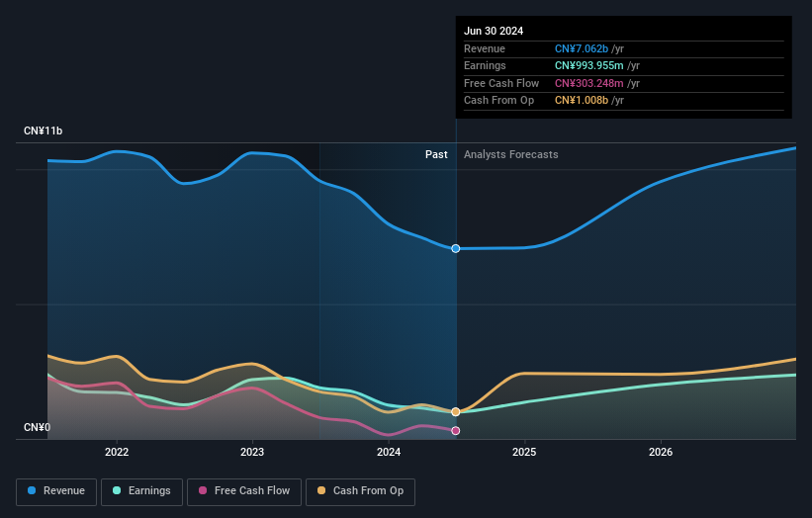The image size is (812, 518).
Task: Click the 2025 x-axis label
Action: click(524, 452)
